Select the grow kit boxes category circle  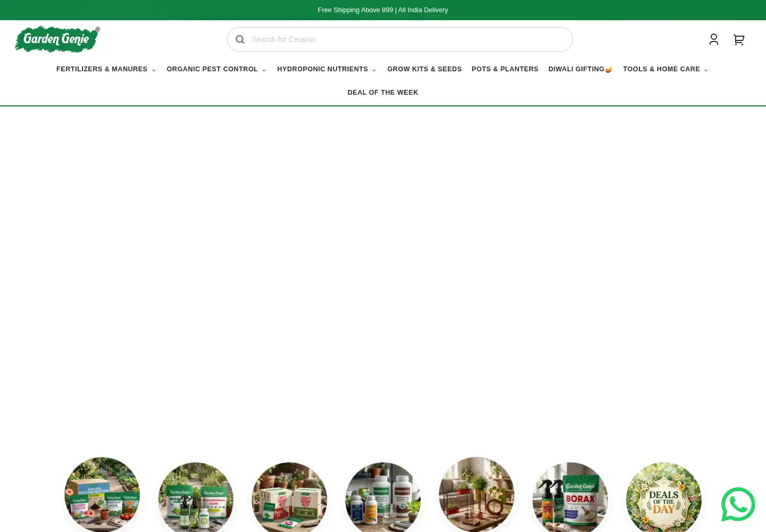point(289,497)
